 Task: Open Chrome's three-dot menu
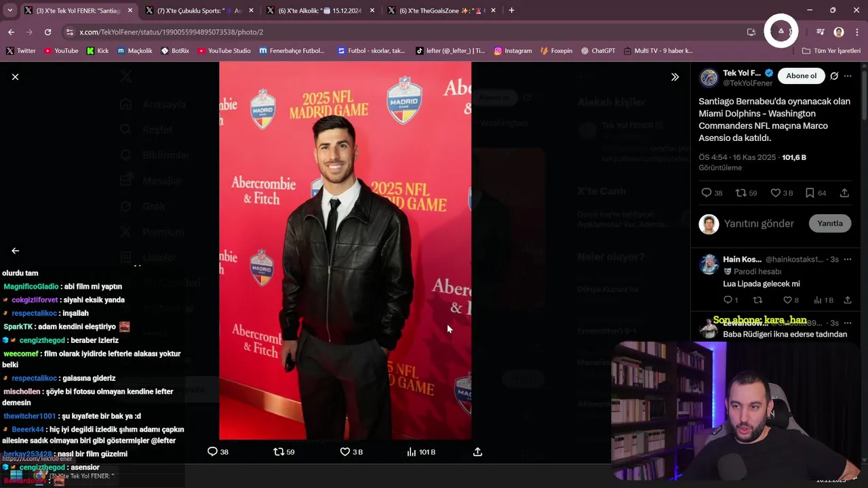(856, 32)
